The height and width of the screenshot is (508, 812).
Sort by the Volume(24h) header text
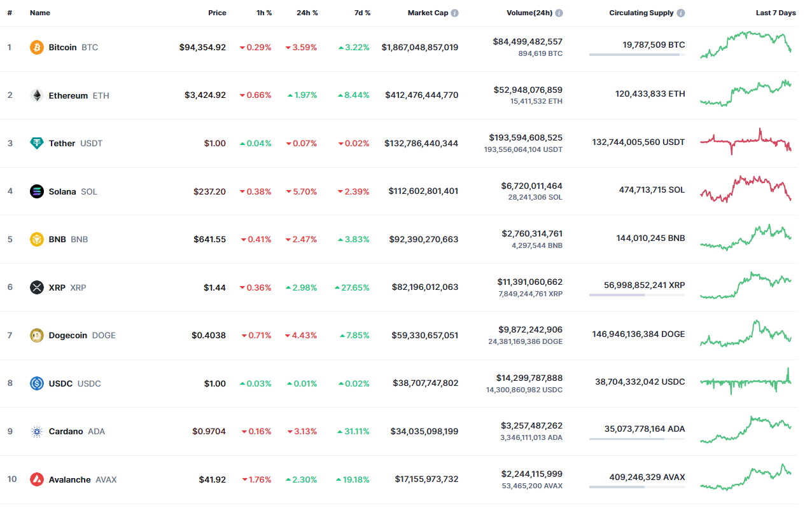pyautogui.click(x=529, y=13)
